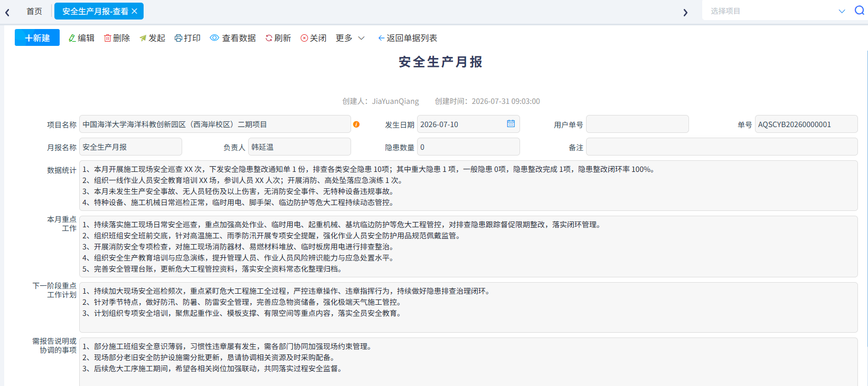Click the 单号 field AQSCYB20260000001
This screenshot has width=868, height=386.
pyautogui.click(x=806, y=124)
